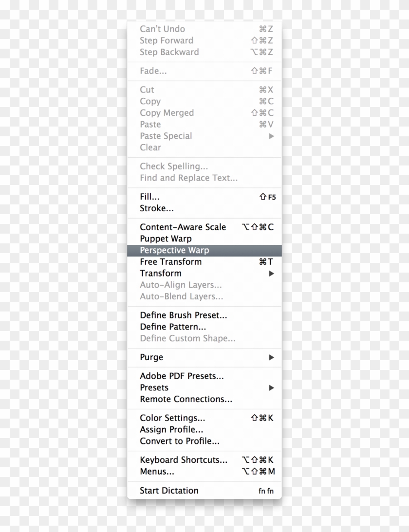Open the Fill dialog
409x532 pixels.
point(149,197)
